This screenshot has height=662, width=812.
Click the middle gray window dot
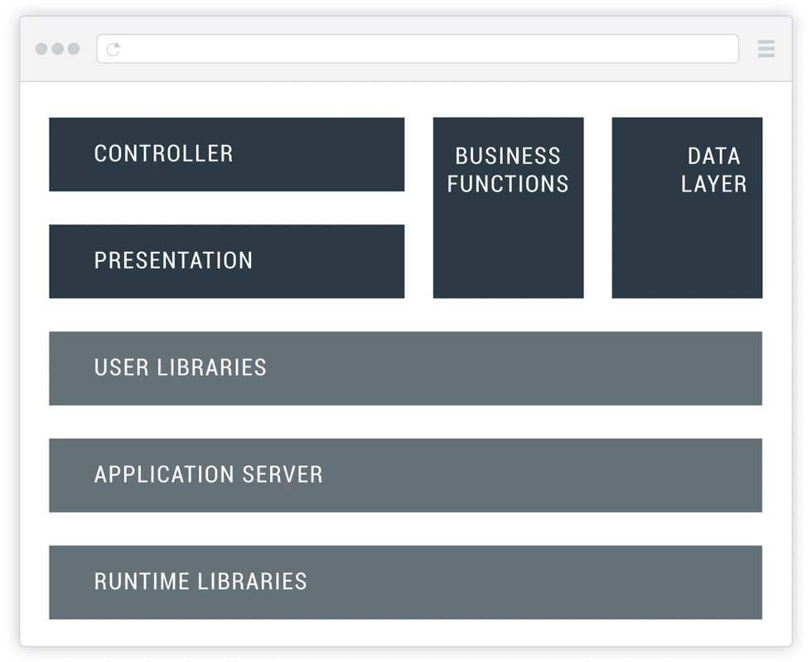[58, 49]
